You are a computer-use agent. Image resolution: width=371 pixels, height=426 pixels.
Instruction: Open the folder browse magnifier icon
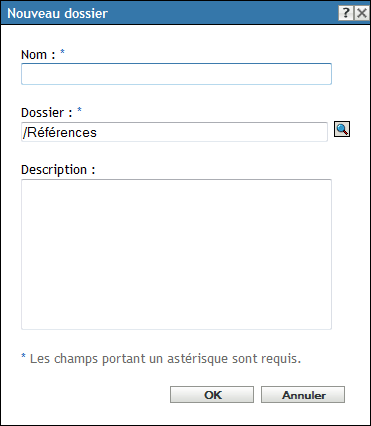tap(342, 129)
